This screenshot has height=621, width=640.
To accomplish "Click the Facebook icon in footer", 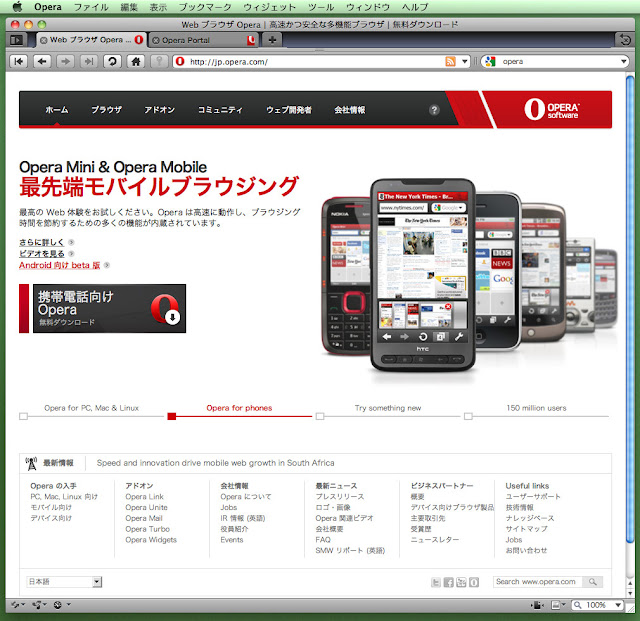I will (x=449, y=582).
